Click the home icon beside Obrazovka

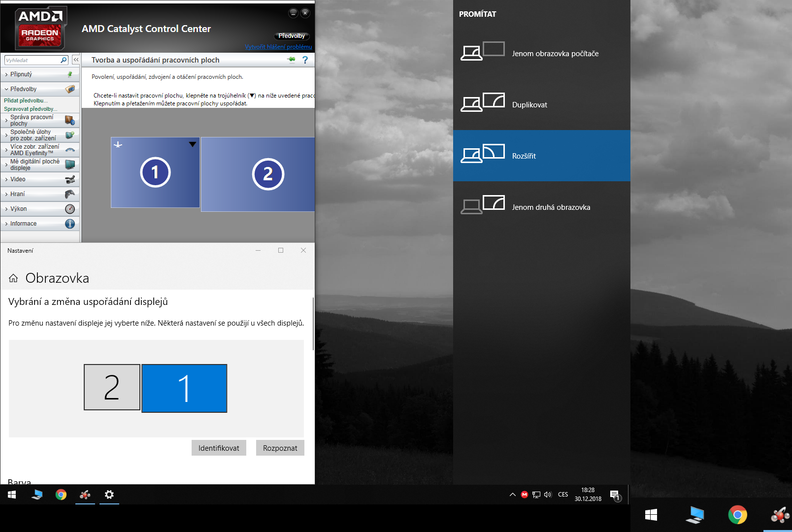(13, 278)
